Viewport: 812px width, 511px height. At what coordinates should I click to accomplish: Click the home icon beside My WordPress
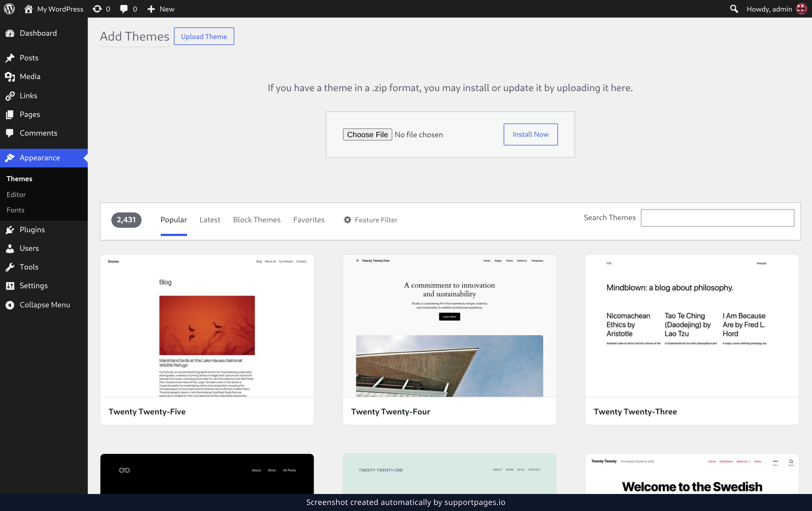click(x=28, y=9)
